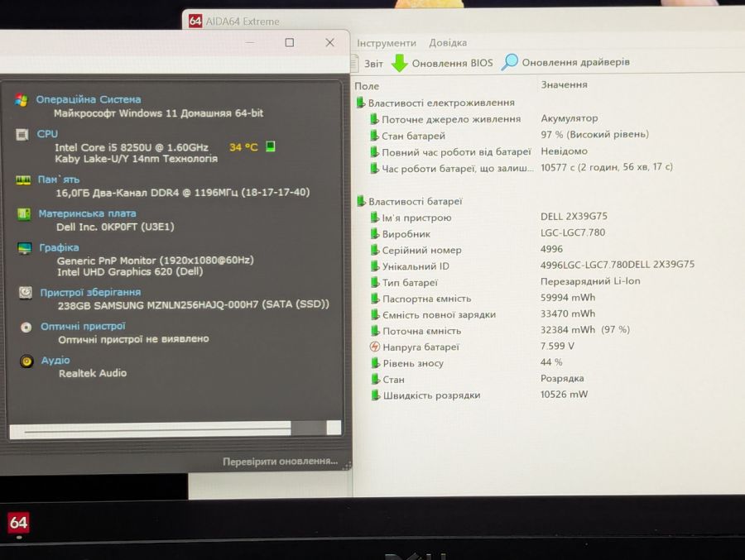Click the Перевірити оновлення... link
The image size is (745, 560).
coord(281,462)
